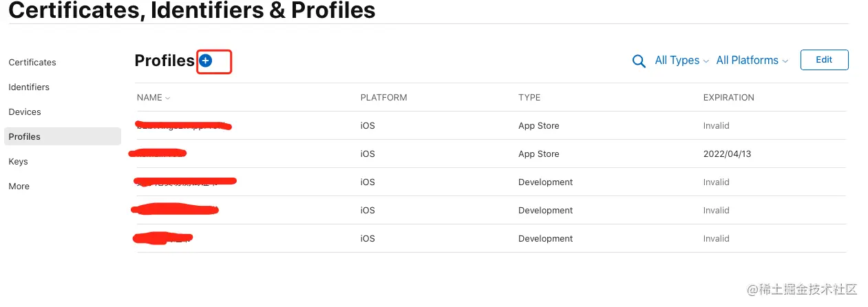Open the App Store profile expiring 2022/04/13
The image size is (868, 307).
(x=158, y=153)
